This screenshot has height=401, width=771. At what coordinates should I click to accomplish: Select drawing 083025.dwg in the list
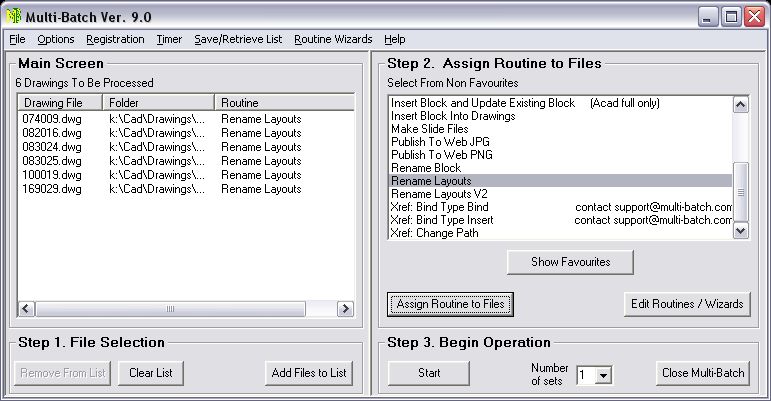(52, 161)
